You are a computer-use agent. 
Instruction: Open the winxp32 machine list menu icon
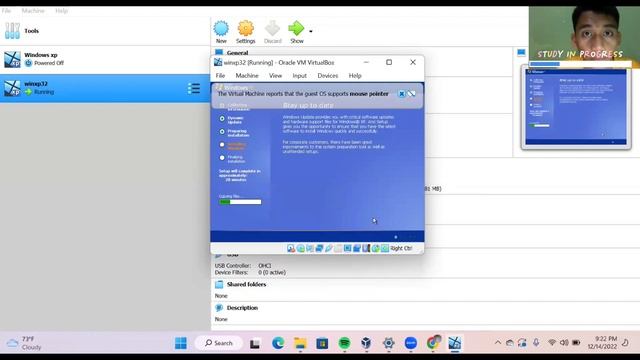(194, 88)
